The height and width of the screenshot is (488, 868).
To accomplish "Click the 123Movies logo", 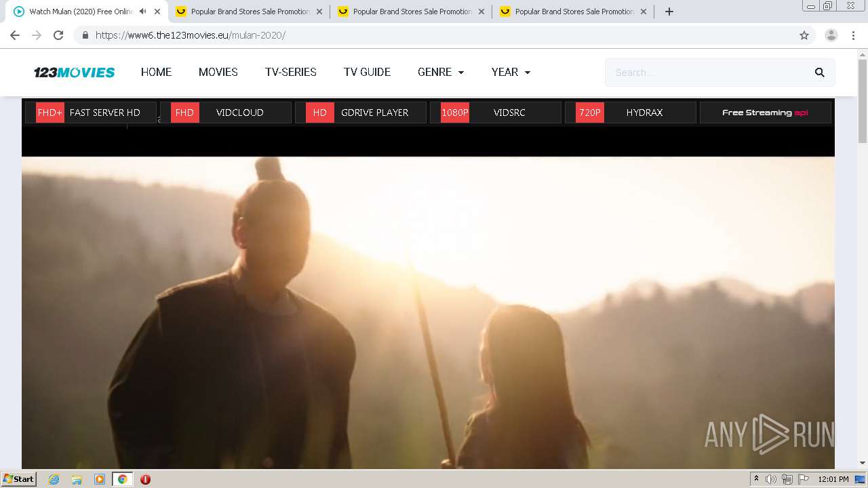I will pos(75,73).
